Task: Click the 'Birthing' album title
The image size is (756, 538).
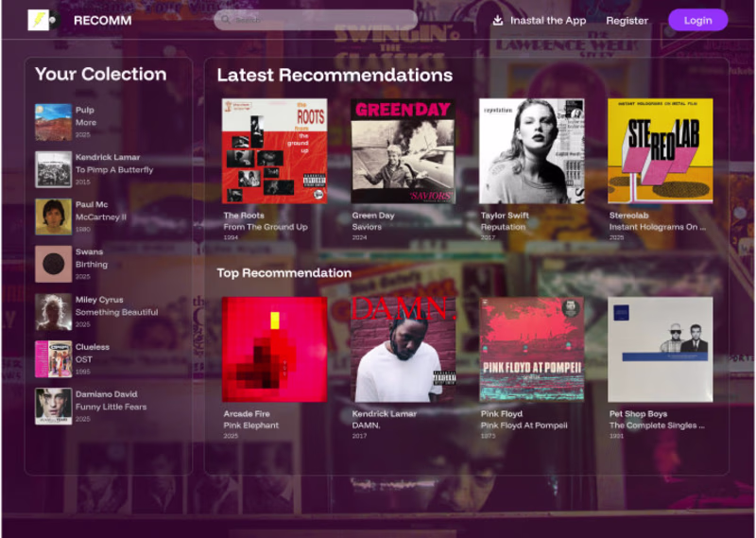Action: (x=92, y=265)
